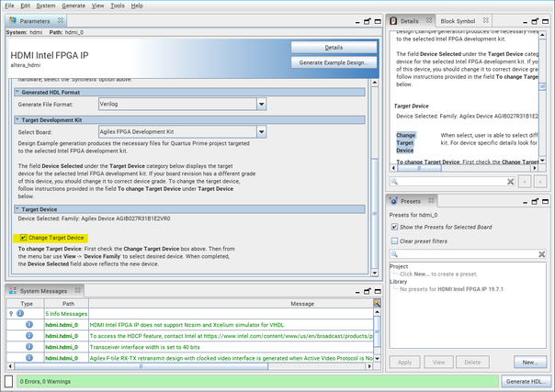Click New... preset button
Screen dimensions: 555x392
(x=530, y=362)
